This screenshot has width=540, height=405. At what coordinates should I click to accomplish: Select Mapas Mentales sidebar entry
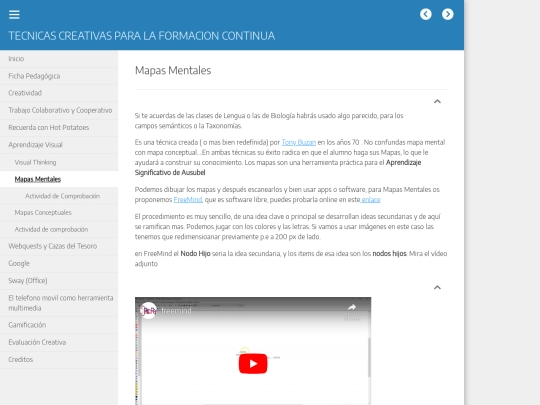click(x=59, y=179)
